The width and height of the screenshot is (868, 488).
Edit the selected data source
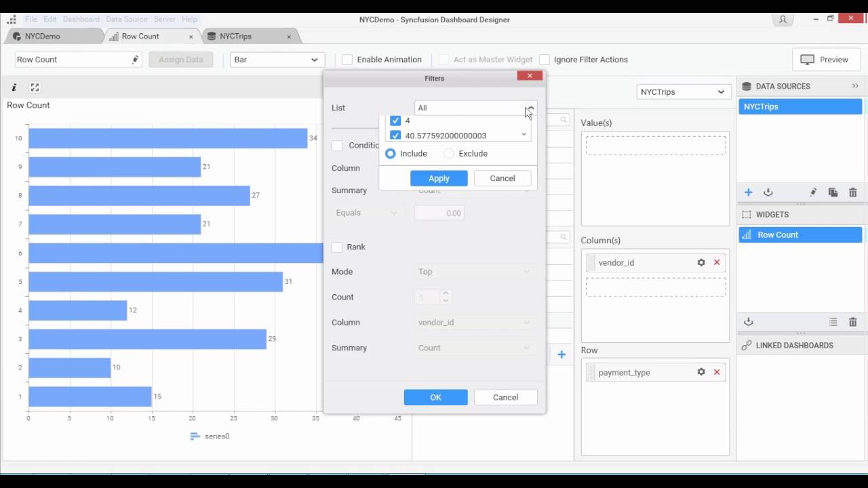[813, 192]
